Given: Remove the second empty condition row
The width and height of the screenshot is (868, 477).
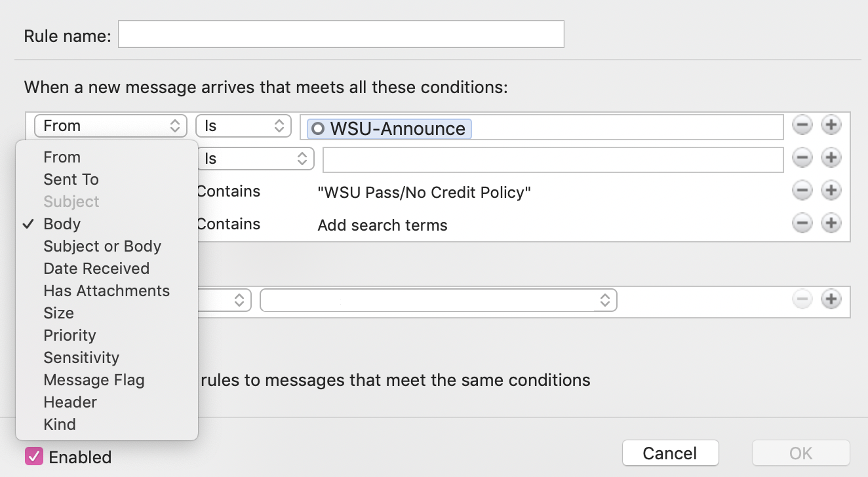Looking at the screenshot, I should (x=802, y=158).
